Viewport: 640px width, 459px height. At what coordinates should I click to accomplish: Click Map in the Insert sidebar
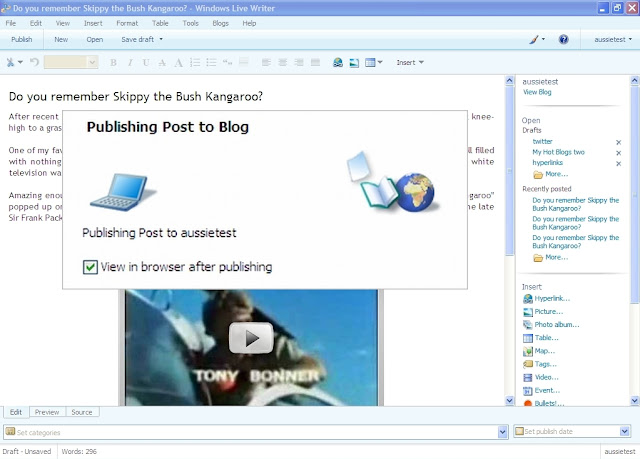(x=545, y=351)
